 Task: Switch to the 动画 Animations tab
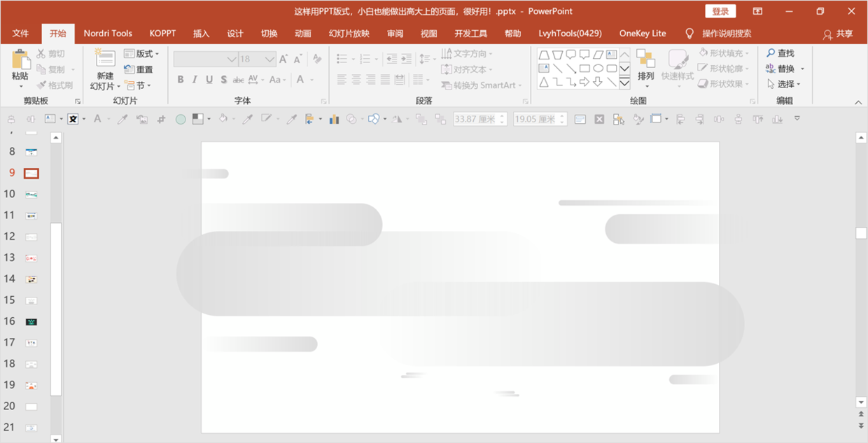pyautogui.click(x=302, y=34)
